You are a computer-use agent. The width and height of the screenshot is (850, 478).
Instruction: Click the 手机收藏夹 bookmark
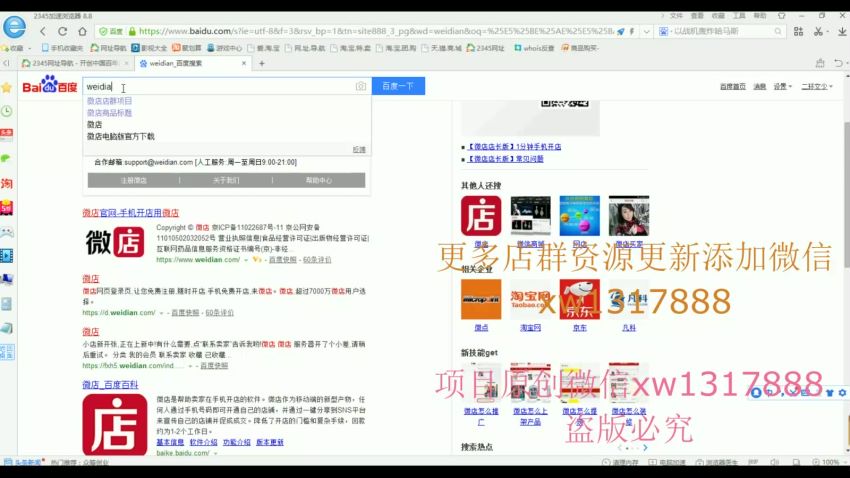[x=62, y=48]
